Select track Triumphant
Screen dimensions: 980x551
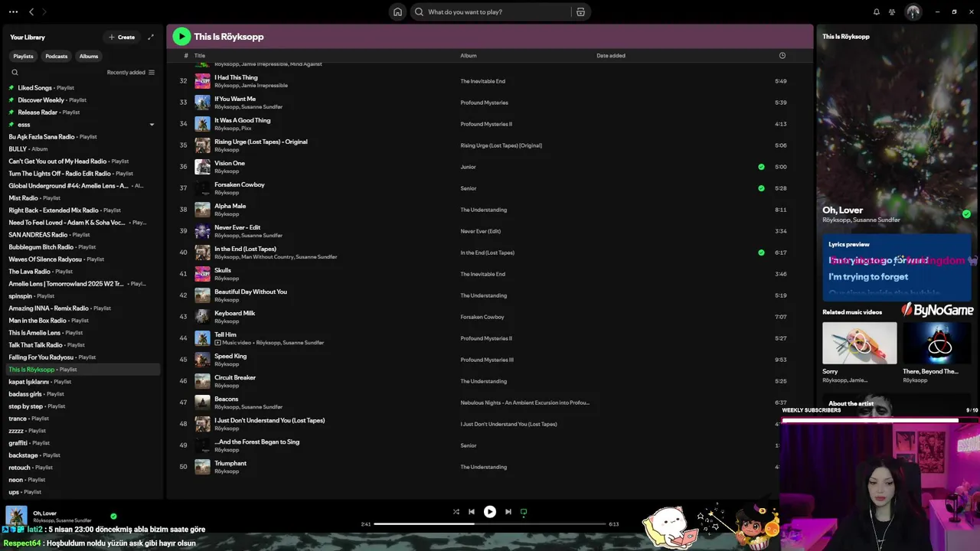(230, 463)
